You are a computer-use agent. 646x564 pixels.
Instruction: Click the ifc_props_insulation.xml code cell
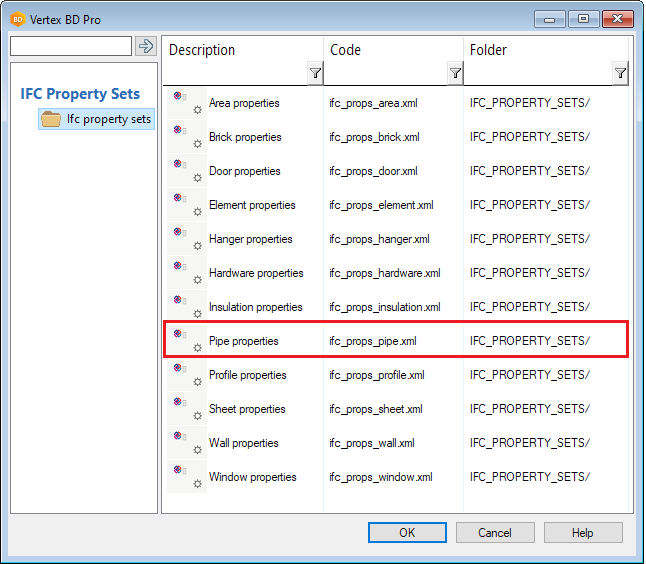pos(385,307)
